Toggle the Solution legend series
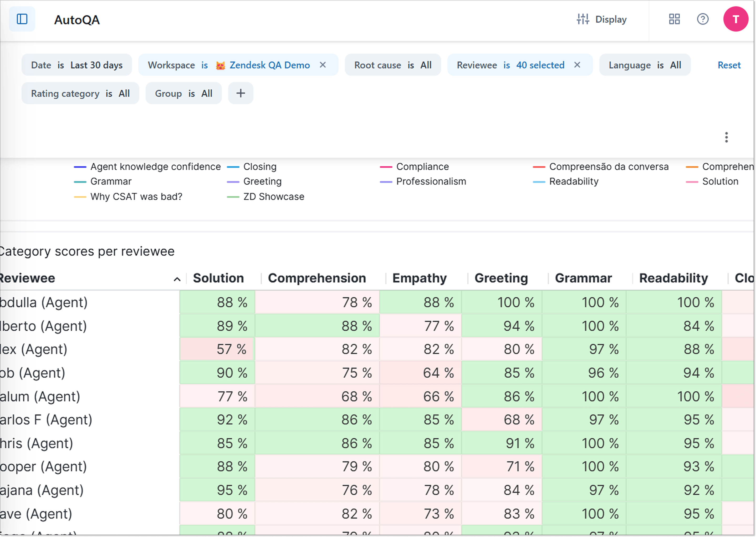The height and width of the screenshot is (537, 756). coord(712,181)
